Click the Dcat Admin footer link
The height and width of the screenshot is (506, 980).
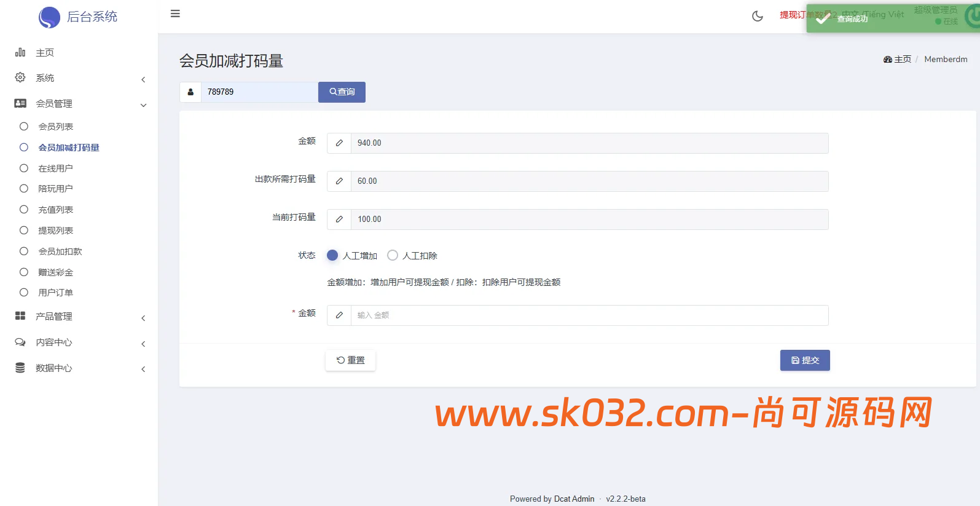pos(574,499)
